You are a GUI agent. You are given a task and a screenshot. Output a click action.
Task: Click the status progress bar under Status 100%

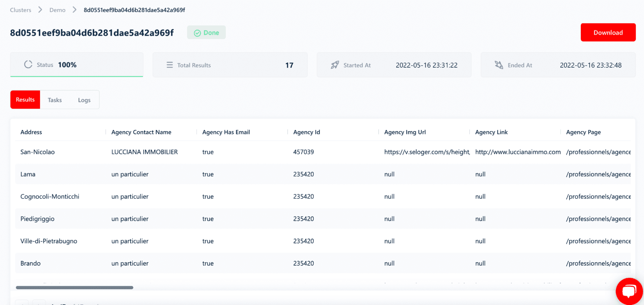click(77, 76)
